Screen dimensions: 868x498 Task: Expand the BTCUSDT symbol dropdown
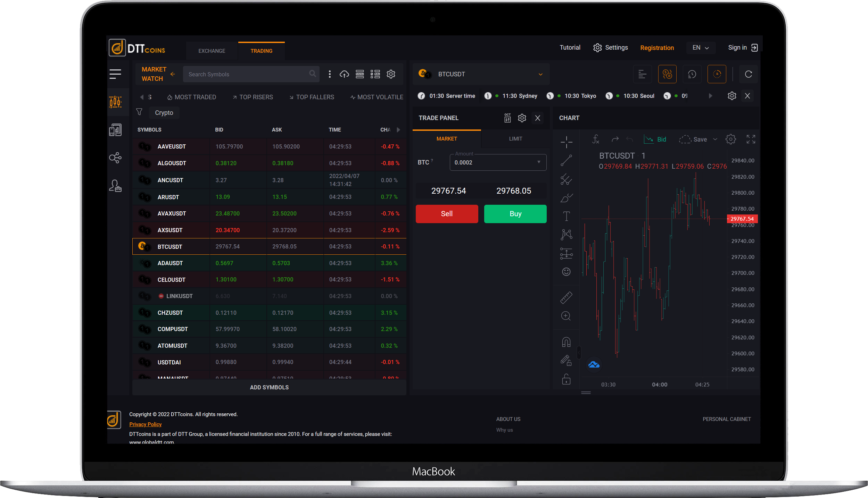point(540,74)
